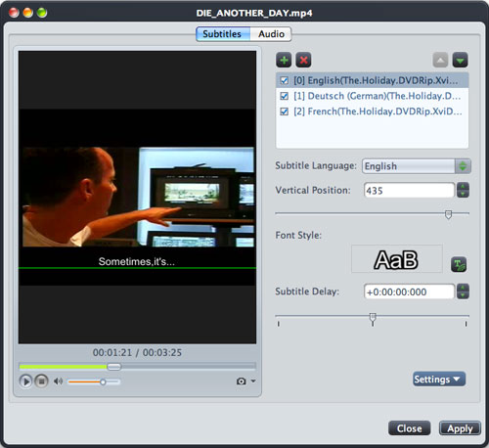Uncheck the [1] Deutsch (German) subtitle checkbox

click(x=285, y=96)
